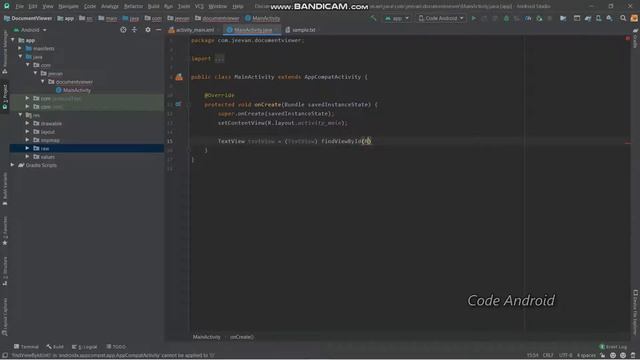Screen dimensions: 640x360
Task: Click the Attach Debugger icon in toolbar
Action: coord(539,18)
